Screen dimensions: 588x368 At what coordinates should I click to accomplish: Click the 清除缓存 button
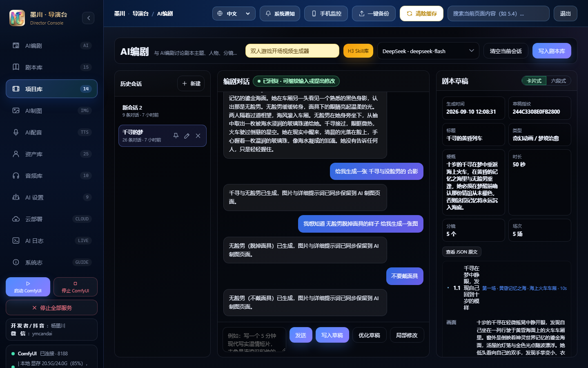pos(421,13)
